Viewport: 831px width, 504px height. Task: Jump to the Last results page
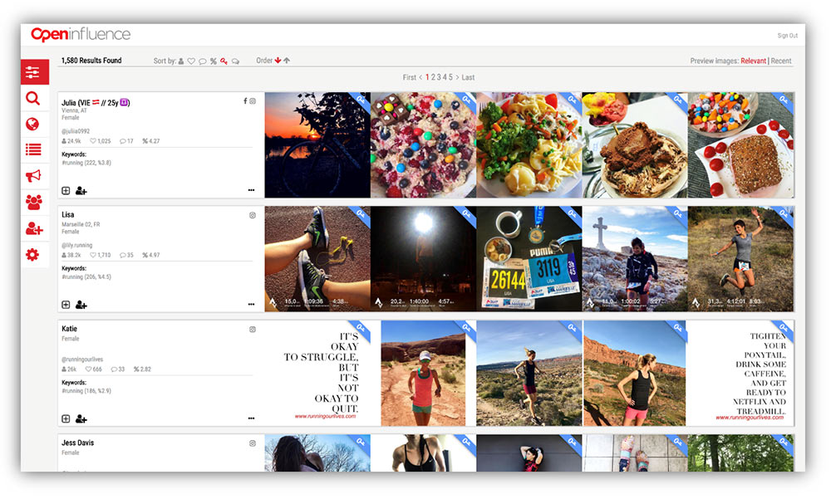468,77
